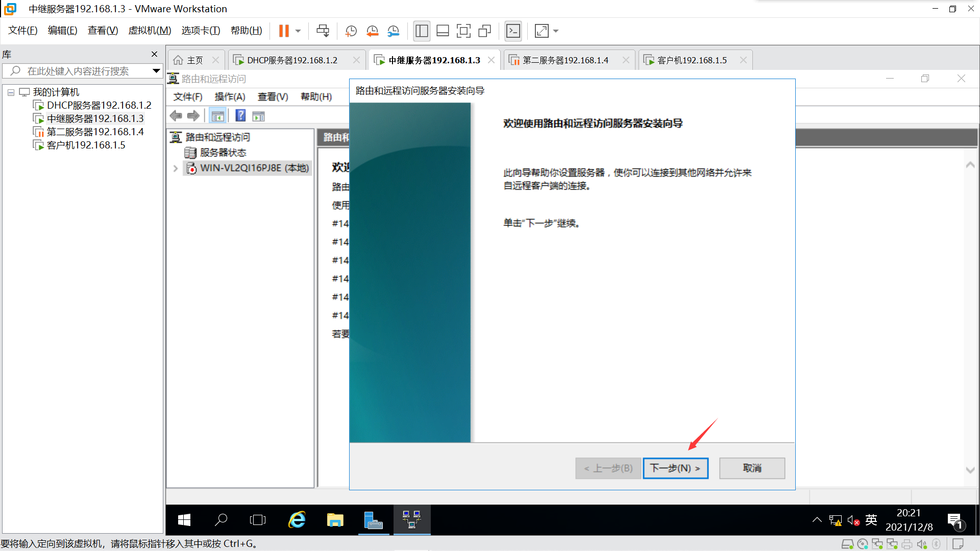Click the library search input field
This screenshot has width=980, height=551.
click(x=82, y=71)
